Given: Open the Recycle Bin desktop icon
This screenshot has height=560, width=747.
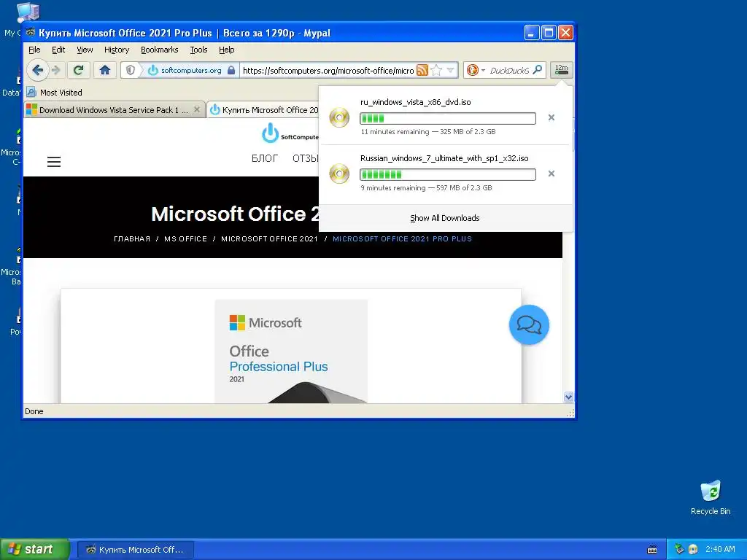Looking at the screenshot, I should [711, 497].
